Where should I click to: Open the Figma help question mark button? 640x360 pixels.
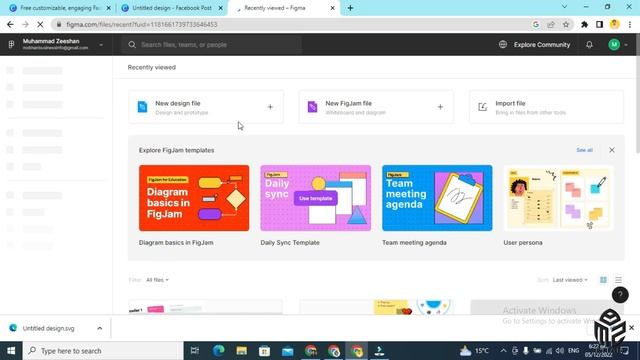[x=620, y=295]
